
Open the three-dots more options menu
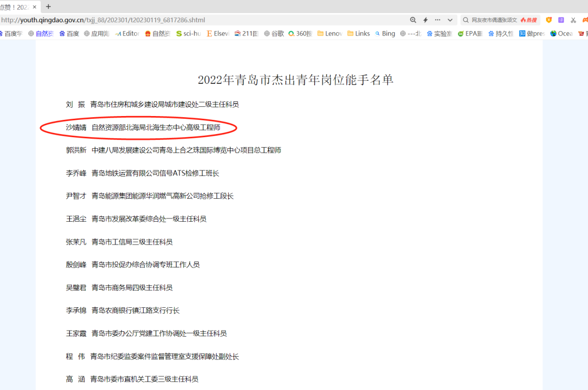point(438,20)
